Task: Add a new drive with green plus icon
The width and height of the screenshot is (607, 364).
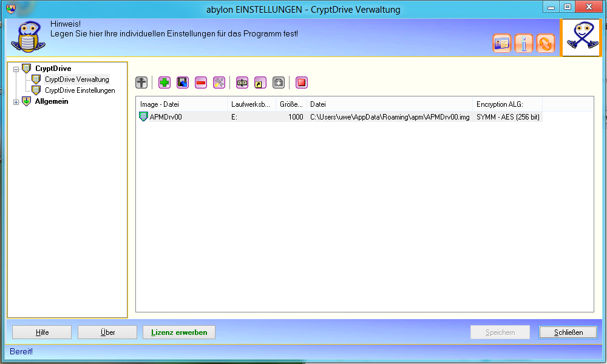Action: (x=164, y=83)
